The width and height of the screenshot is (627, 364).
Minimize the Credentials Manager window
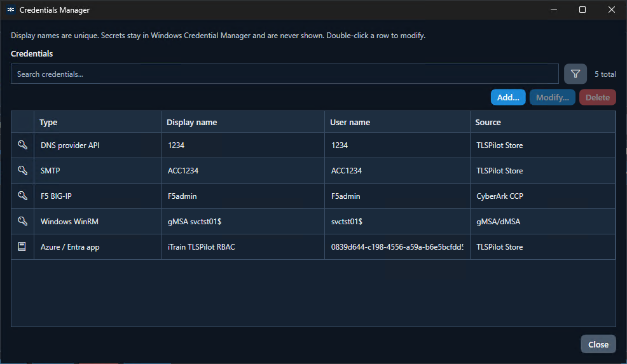coord(553,10)
